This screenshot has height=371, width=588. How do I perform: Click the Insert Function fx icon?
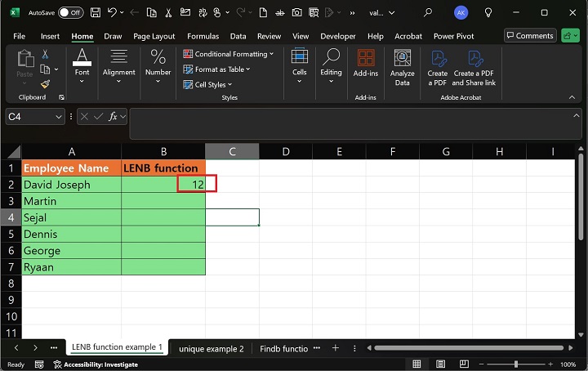(x=112, y=117)
